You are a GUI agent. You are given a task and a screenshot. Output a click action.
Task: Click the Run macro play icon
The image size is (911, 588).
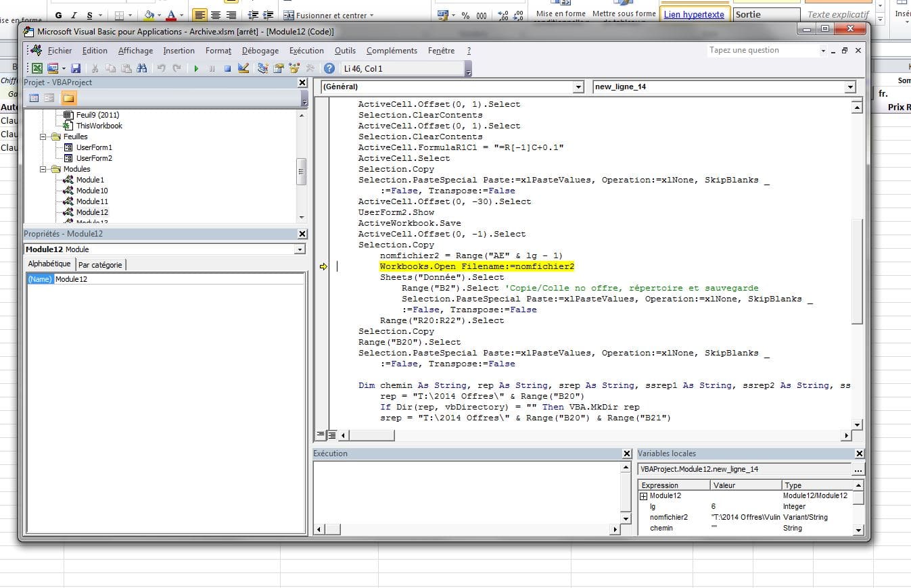[x=196, y=68]
